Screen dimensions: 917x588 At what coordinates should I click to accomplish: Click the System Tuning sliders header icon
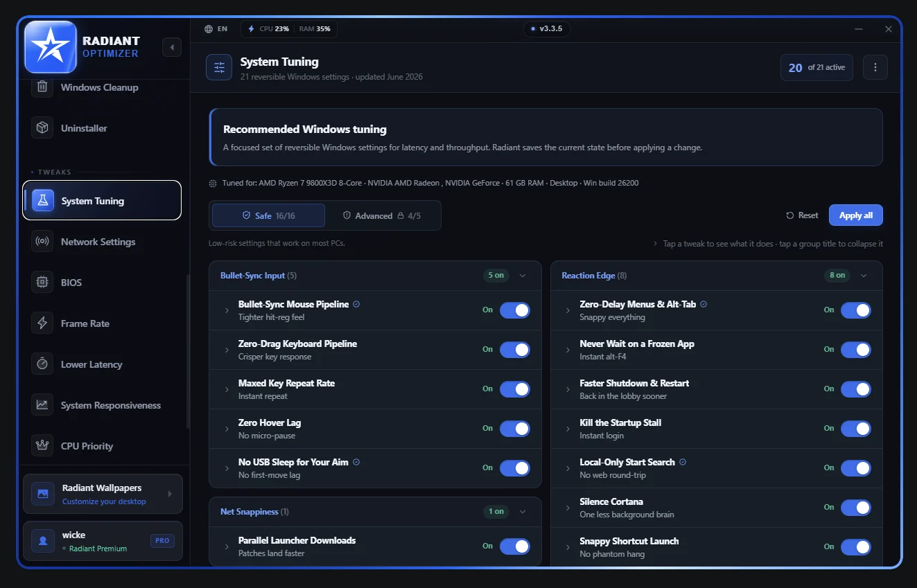pos(219,67)
